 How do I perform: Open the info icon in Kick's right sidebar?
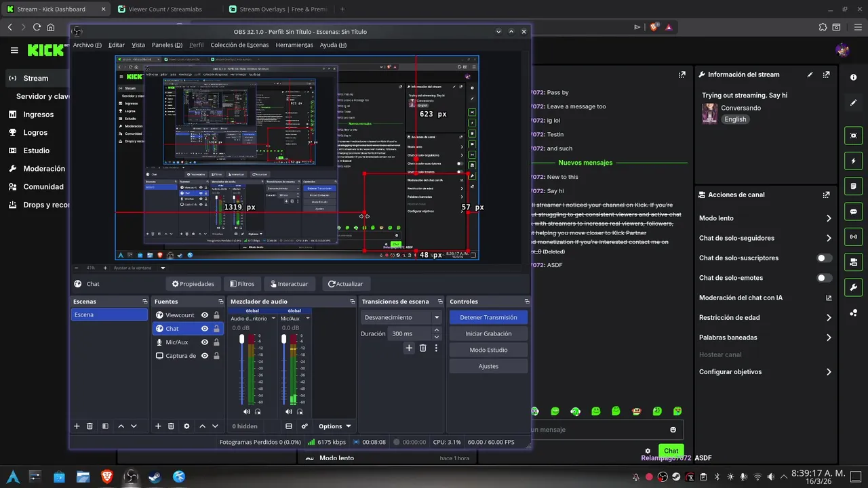(854, 77)
